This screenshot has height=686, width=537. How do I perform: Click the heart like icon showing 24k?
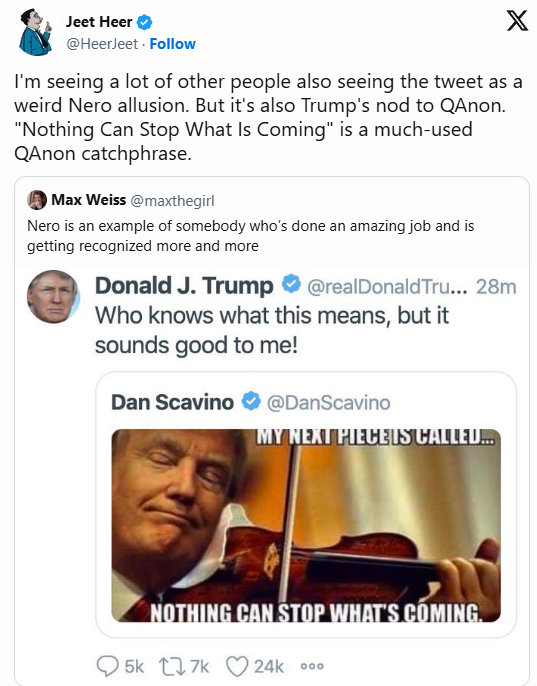237,666
